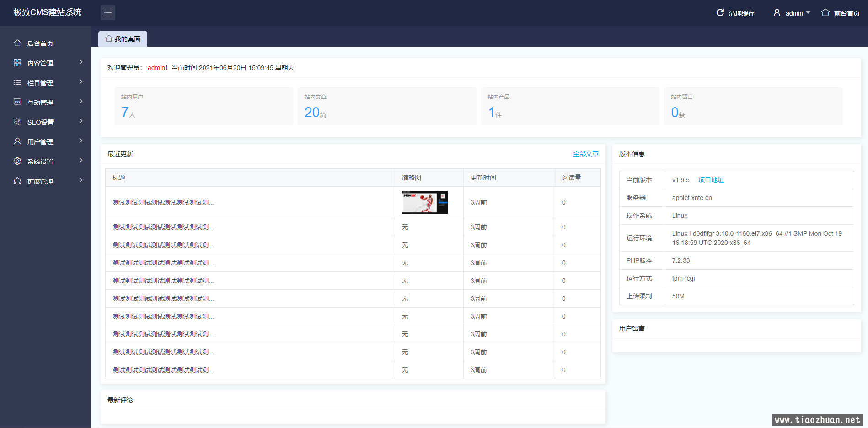Open first article title with thumbnail
The height and width of the screenshot is (428, 868).
tap(163, 202)
